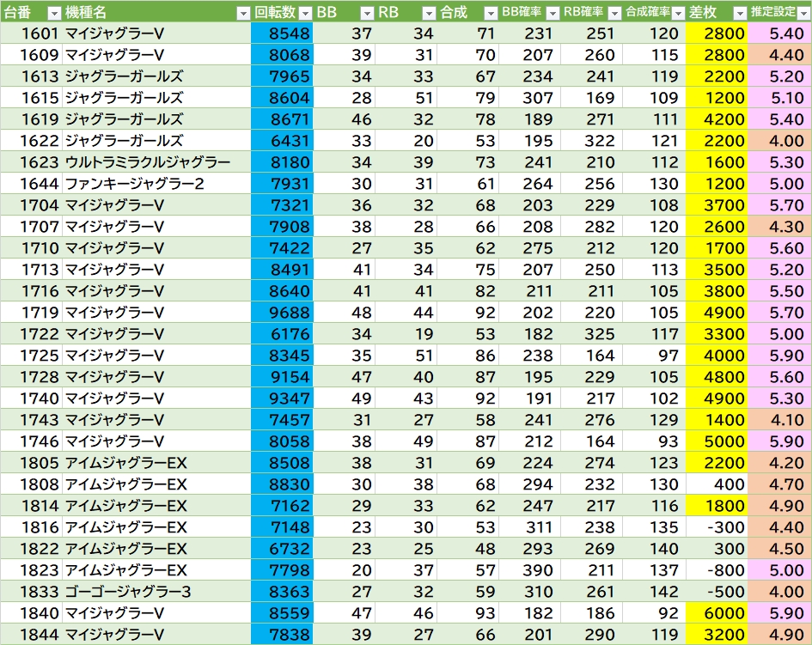Screen dimensions: 812x645
Task: Select the rotation count 6431 cell
Action: point(282,141)
